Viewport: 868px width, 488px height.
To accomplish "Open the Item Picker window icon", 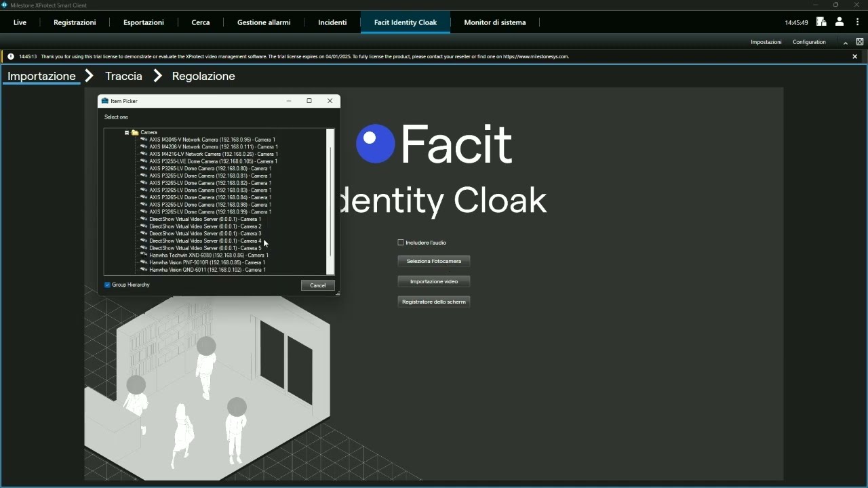I will 105,101.
